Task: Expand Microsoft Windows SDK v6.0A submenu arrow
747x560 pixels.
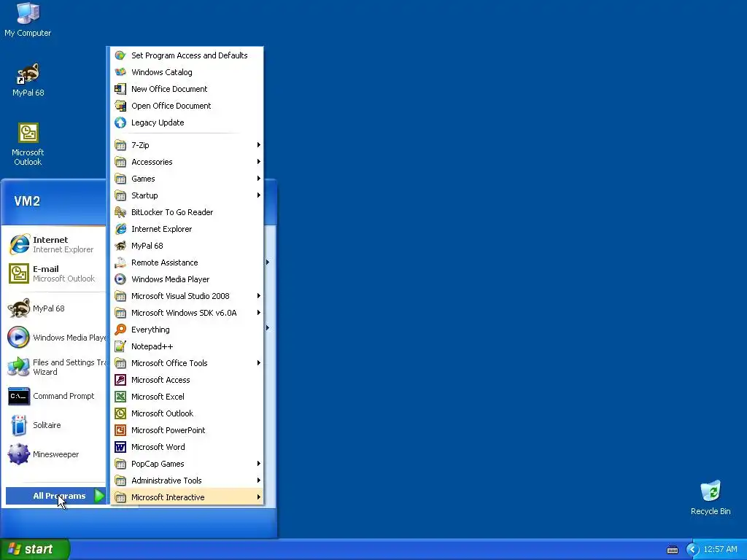Action: pos(259,313)
